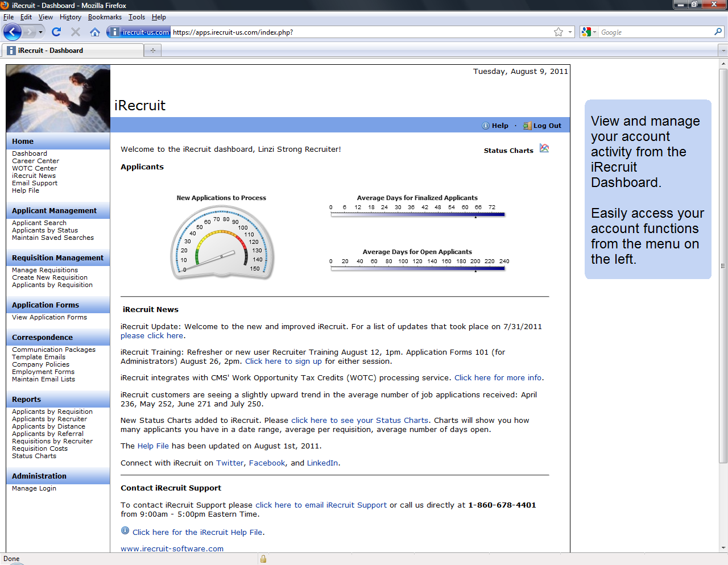
Task: Click 'Click here to sign up' link
Action: pyautogui.click(x=283, y=361)
